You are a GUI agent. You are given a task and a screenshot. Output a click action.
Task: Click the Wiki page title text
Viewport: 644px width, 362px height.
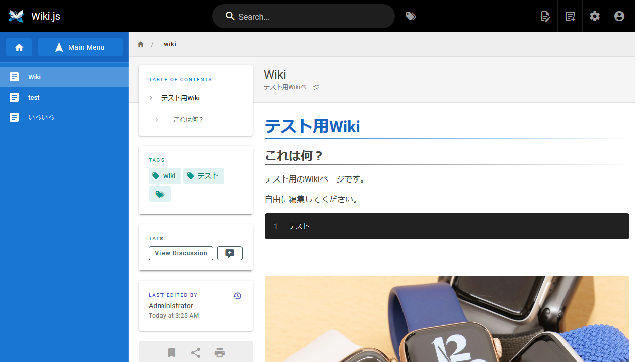pos(275,75)
